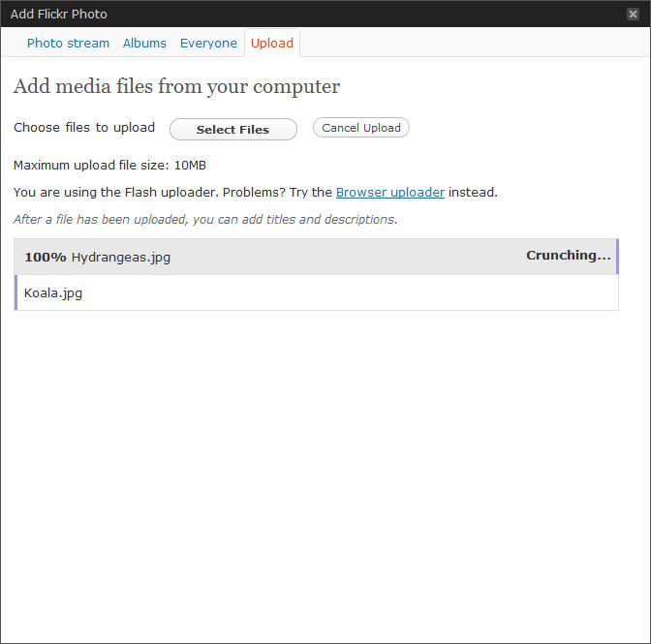Click the Add media files heading
Screen dimensions: 651x644
tap(176, 87)
